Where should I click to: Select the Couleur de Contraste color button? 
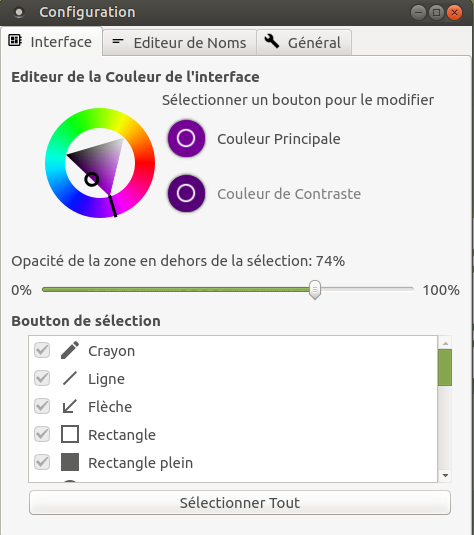pyautogui.click(x=186, y=193)
